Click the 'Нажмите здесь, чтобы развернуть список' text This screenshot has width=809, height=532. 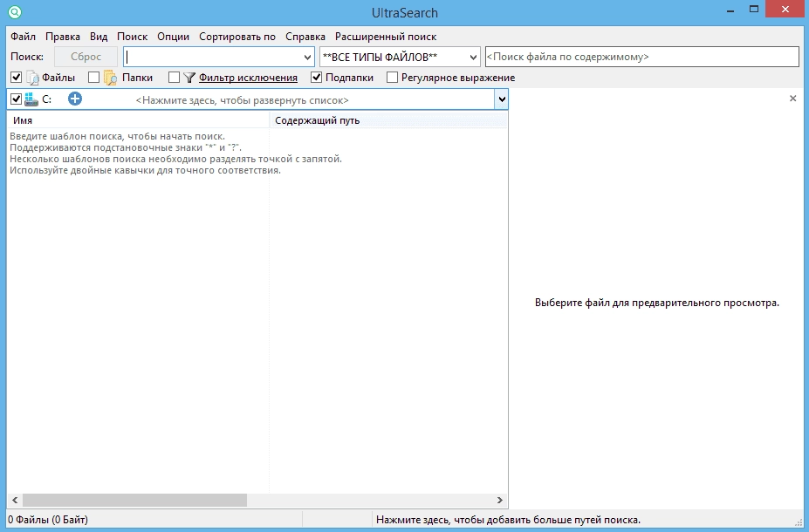click(x=242, y=100)
